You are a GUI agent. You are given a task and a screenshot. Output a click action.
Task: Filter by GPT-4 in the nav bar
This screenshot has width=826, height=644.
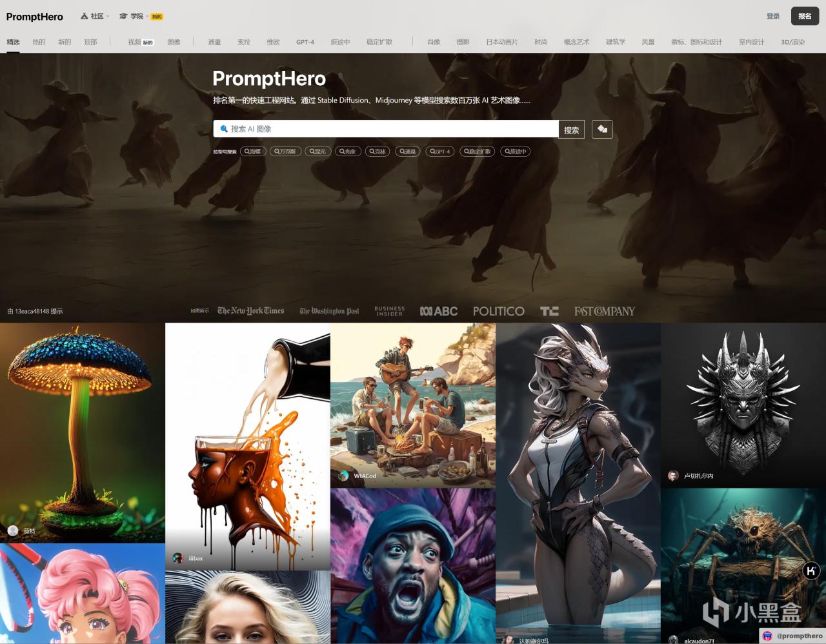point(305,42)
